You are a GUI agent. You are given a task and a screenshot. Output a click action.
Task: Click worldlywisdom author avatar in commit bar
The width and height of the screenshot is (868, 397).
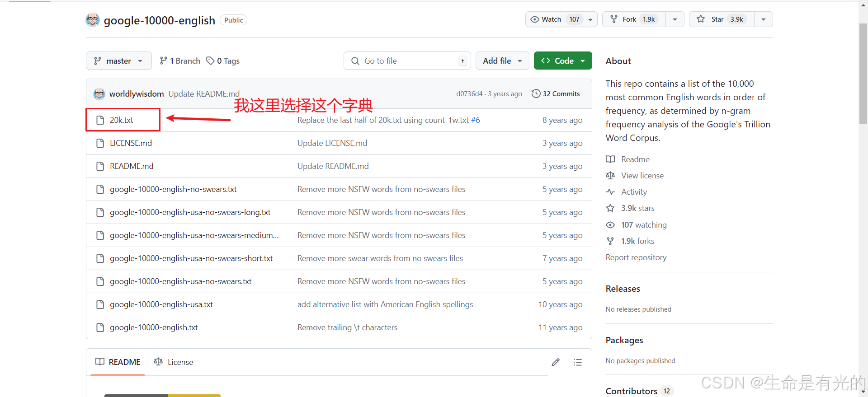[99, 93]
